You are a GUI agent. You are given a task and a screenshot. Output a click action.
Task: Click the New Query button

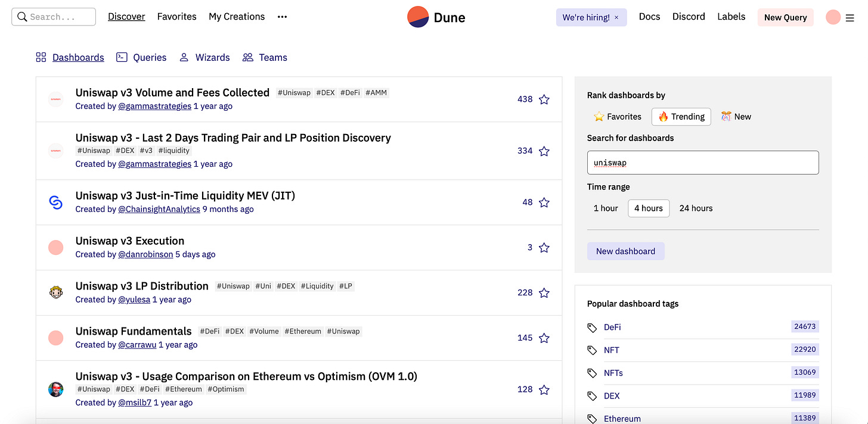(x=785, y=17)
